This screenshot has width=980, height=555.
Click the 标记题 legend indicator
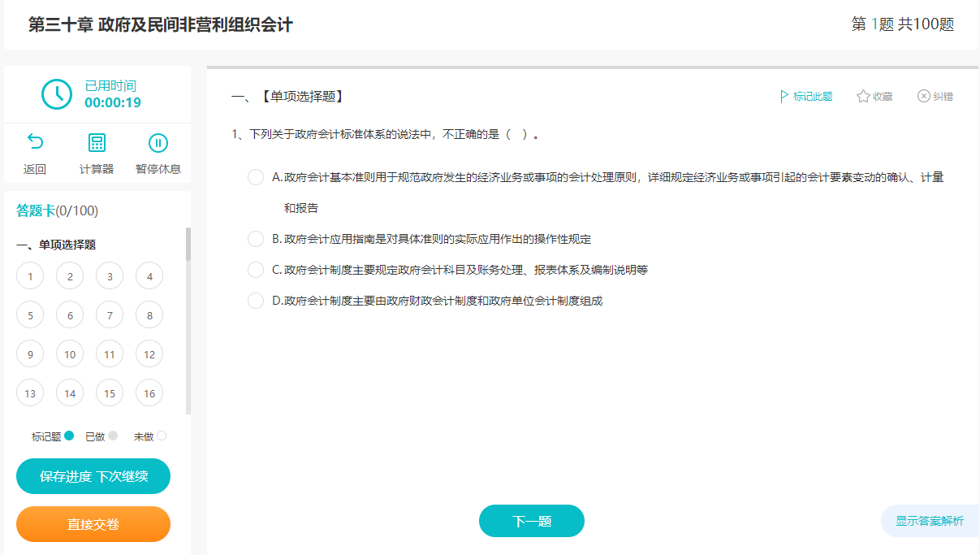(x=68, y=436)
